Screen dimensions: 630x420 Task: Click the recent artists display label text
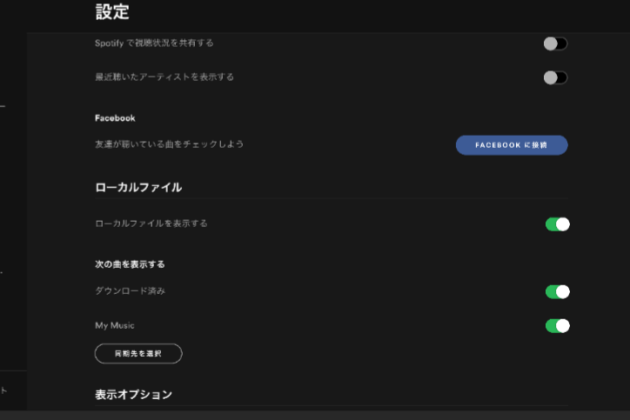coord(164,77)
